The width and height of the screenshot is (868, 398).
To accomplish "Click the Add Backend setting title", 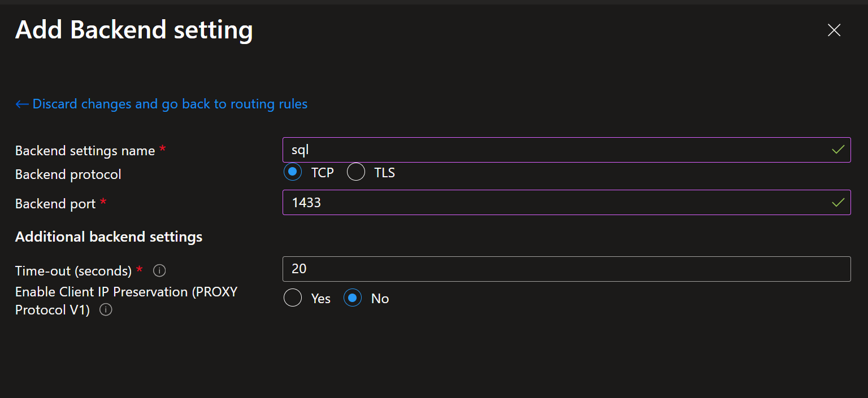I will pyautogui.click(x=134, y=29).
